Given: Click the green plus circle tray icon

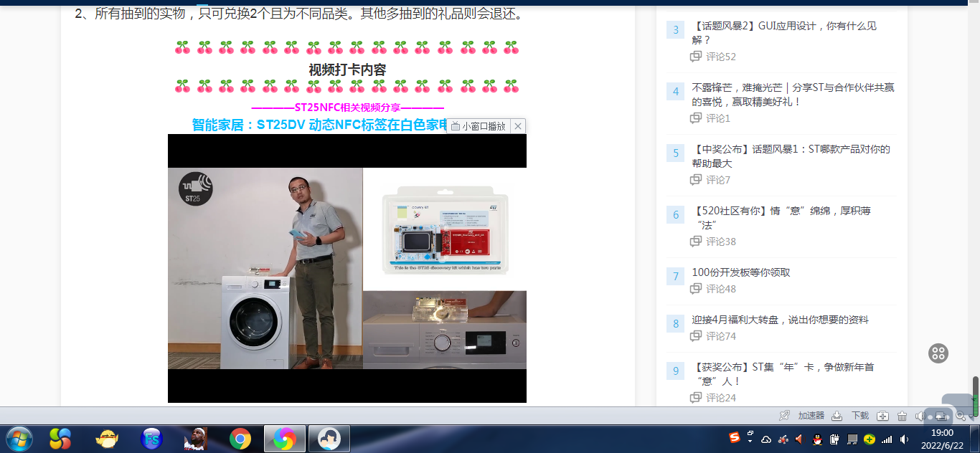Looking at the screenshot, I should [x=869, y=439].
